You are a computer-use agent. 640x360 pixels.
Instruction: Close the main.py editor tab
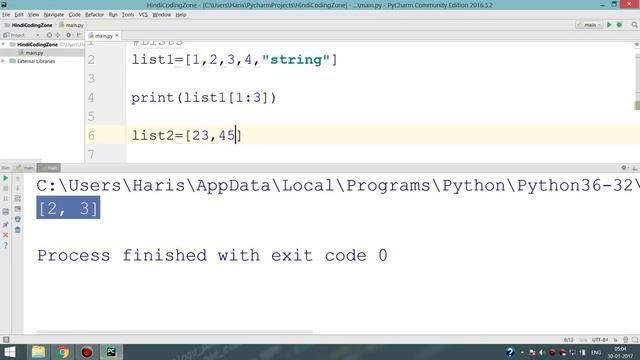click(117, 36)
